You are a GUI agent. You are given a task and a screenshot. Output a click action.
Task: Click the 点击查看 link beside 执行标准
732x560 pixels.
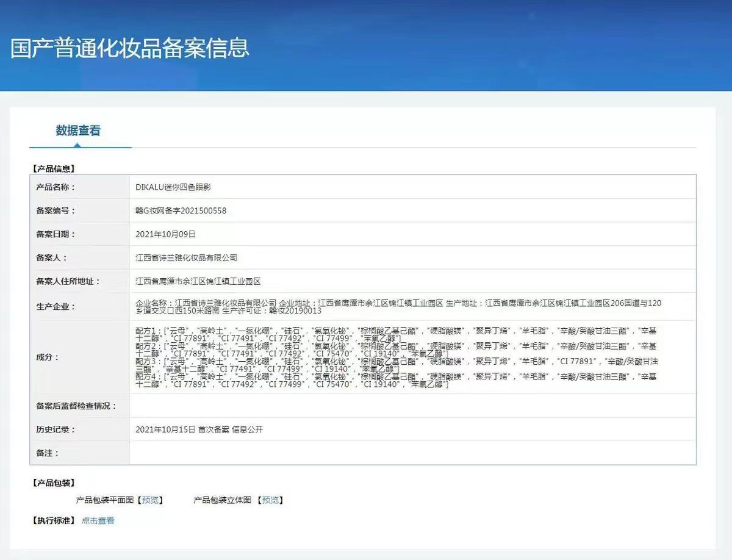pyautogui.click(x=98, y=521)
